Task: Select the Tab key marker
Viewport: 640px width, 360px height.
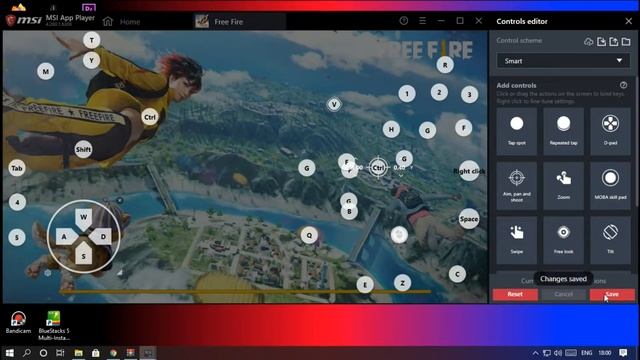Action: (x=17, y=168)
